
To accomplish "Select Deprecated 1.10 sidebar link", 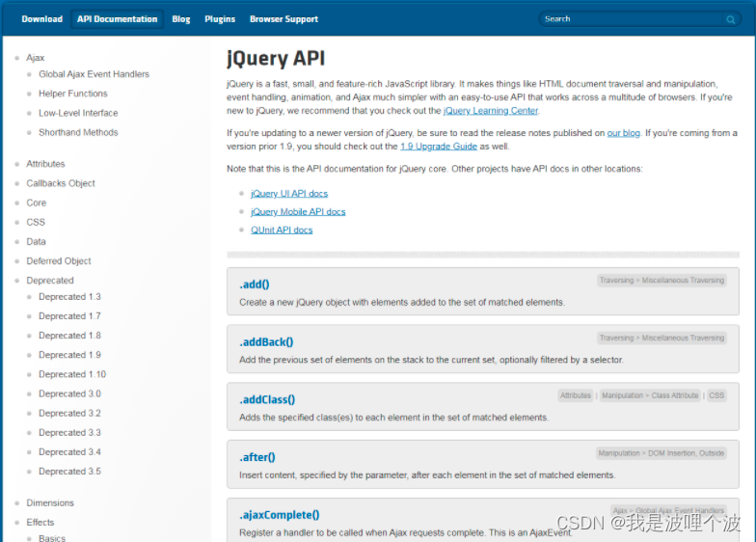I will (x=72, y=374).
